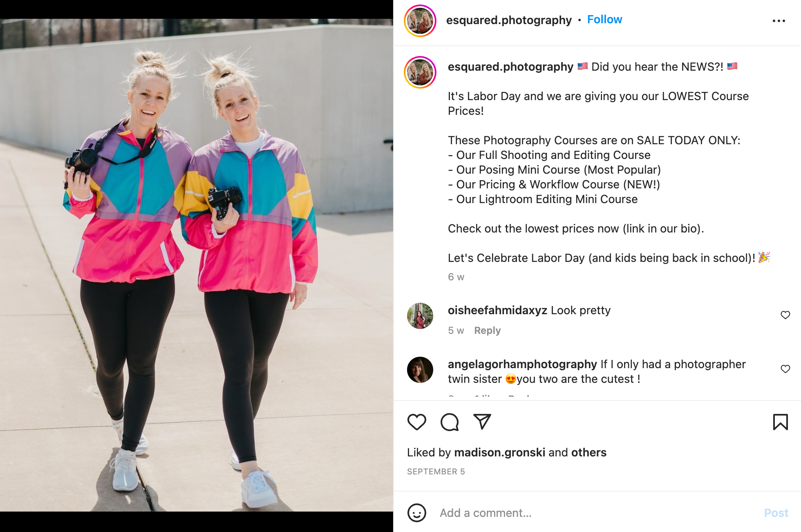
Task: Open oisheefahmidaxyz's profile picture
Action: [x=420, y=316]
